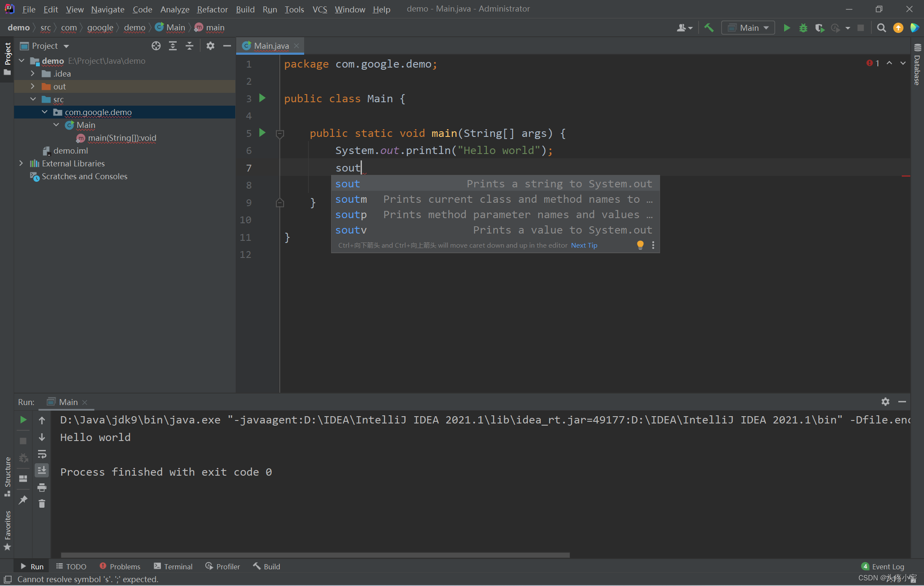Toggle the pin tab icon in Run panel
Screen dimensions: 924x586
pos(23,500)
